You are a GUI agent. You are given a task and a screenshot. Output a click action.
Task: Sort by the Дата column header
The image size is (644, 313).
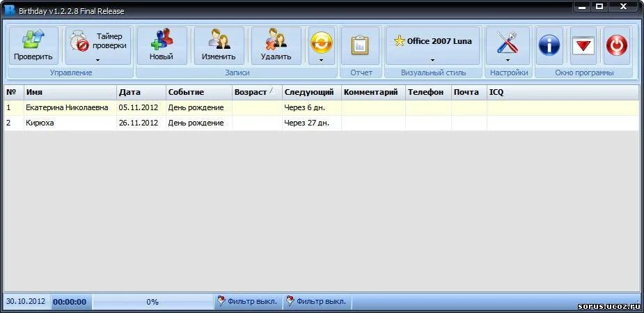tap(141, 92)
